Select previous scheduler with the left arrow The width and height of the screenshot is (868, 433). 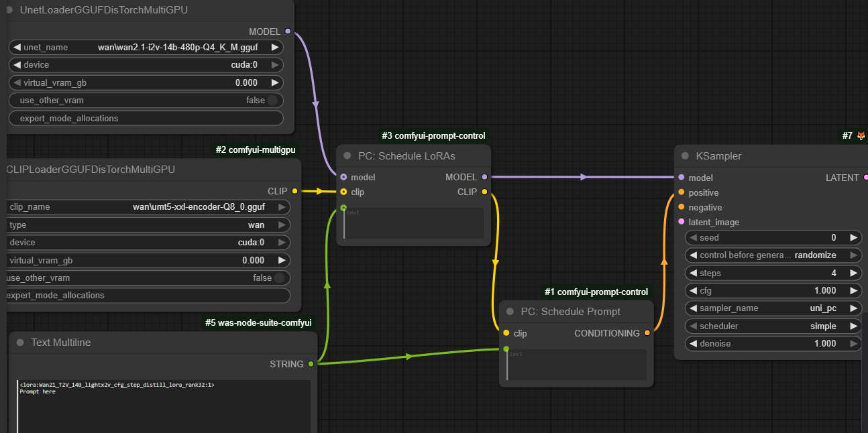coord(694,326)
